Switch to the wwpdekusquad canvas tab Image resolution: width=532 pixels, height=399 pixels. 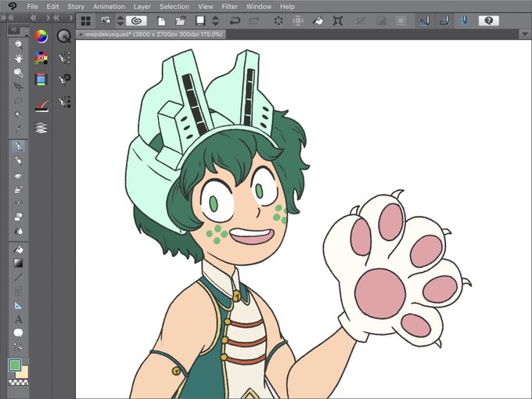pos(151,34)
